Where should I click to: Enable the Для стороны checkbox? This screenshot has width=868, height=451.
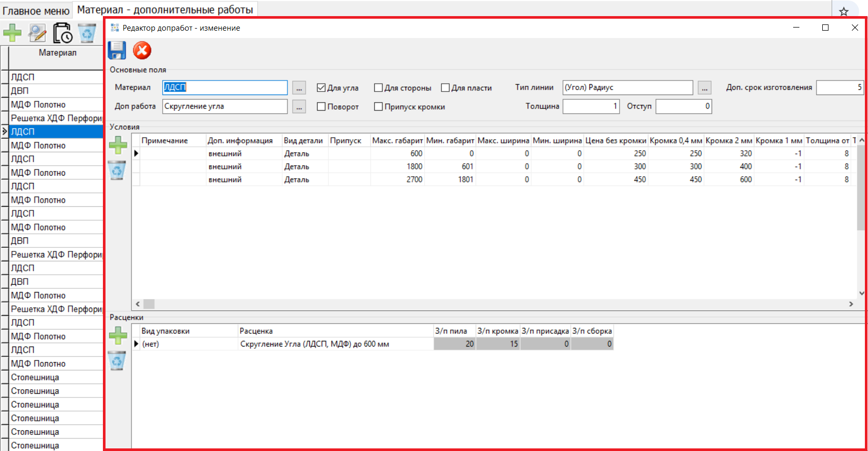378,88
